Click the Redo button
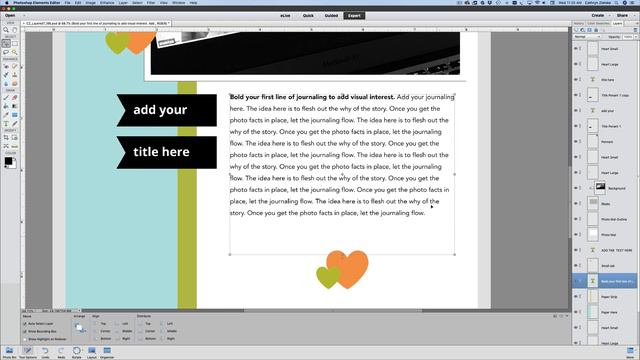 click(x=61, y=353)
